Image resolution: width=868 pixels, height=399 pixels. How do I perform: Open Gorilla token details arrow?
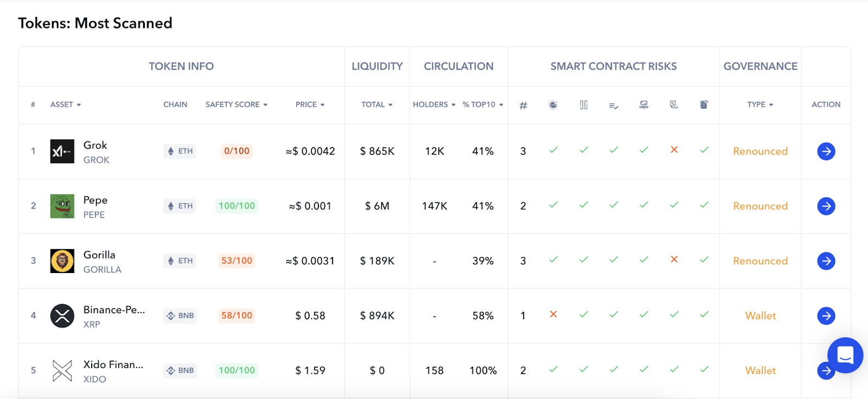click(x=826, y=261)
